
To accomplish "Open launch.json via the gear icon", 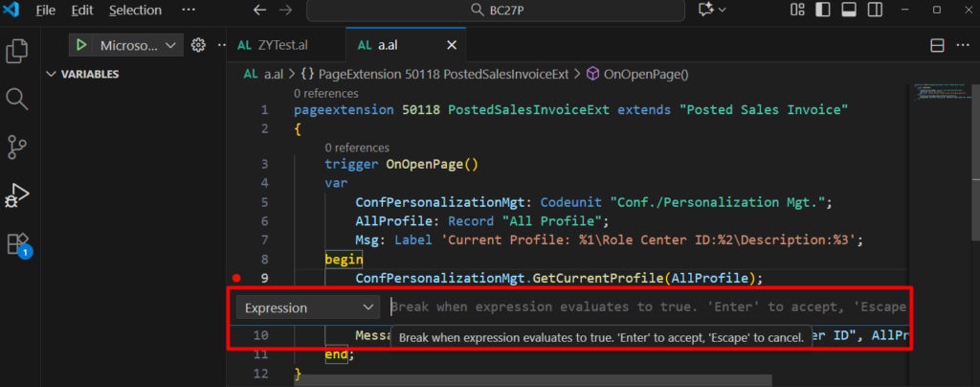I will pos(199,45).
